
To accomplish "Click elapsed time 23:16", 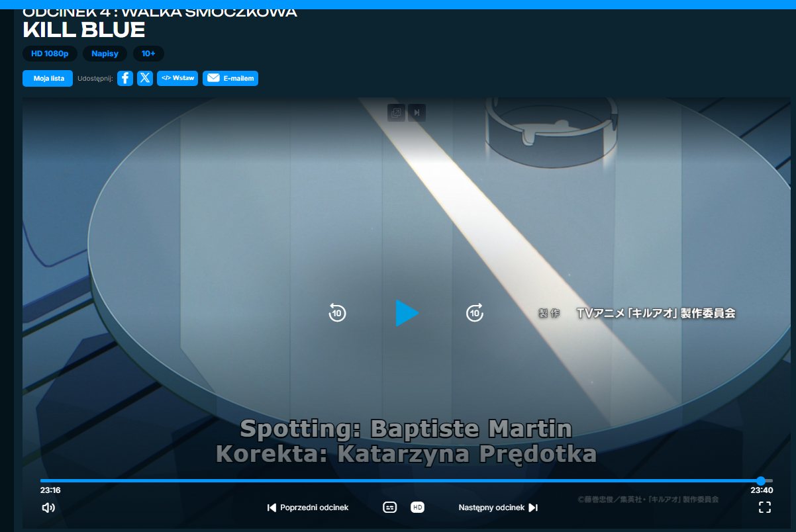I will pos(50,490).
